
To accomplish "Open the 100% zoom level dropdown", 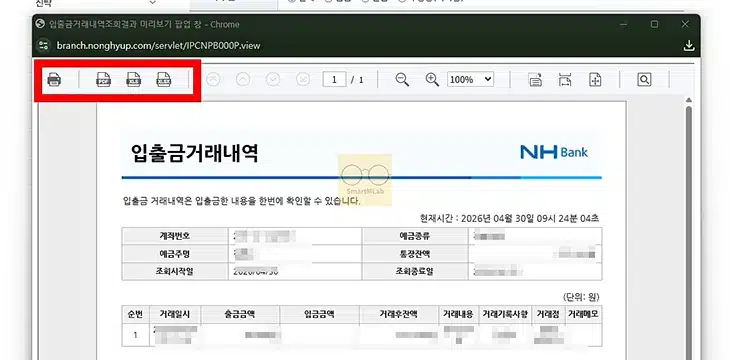I will coord(471,80).
